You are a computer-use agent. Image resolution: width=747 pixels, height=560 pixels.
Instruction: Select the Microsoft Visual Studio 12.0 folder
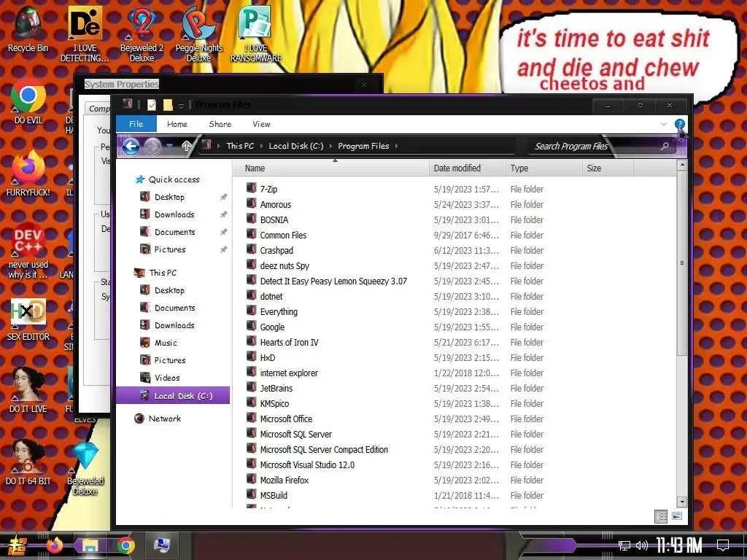[x=307, y=464]
